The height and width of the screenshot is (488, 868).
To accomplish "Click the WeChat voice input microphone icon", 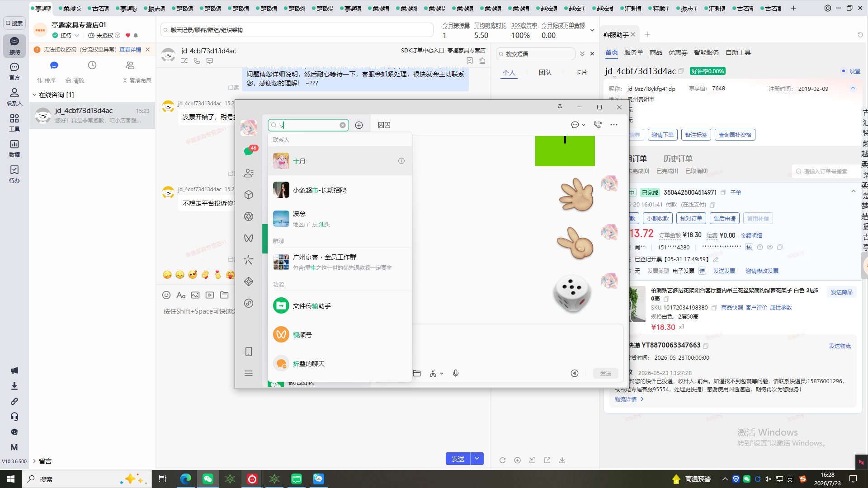I will pyautogui.click(x=456, y=373).
